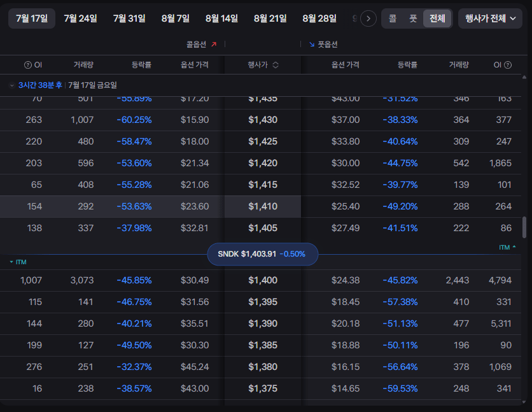This screenshot has width=532, height=412.
Task: Open the 행사가 전체 strike dropdown
Action: tap(490, 18)
